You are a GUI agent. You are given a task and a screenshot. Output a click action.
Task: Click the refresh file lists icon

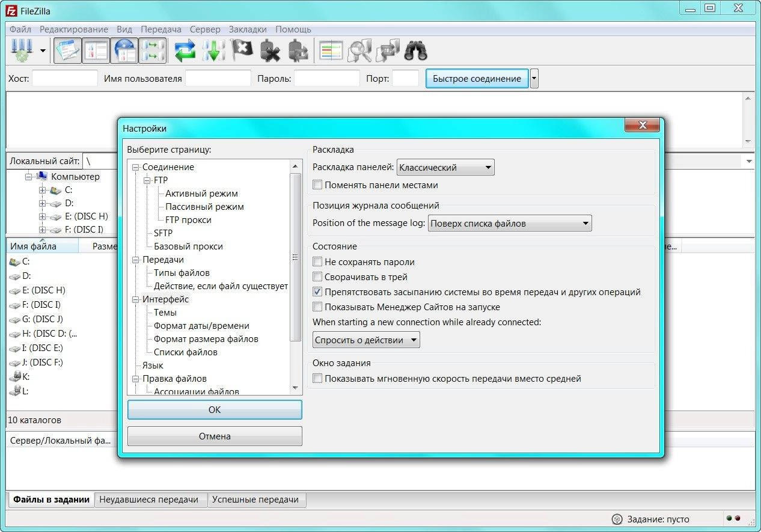[x=185, y=50]
